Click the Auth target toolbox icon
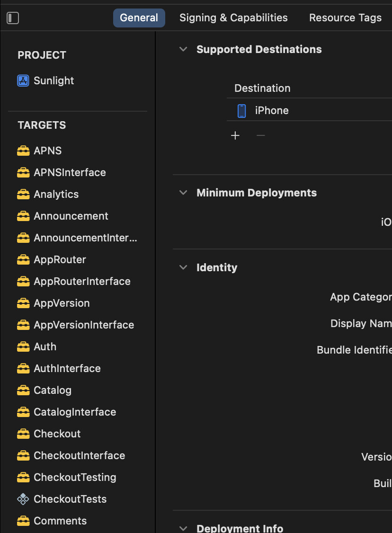The height and width of the screenshot is (533, 392). point(23,346)
